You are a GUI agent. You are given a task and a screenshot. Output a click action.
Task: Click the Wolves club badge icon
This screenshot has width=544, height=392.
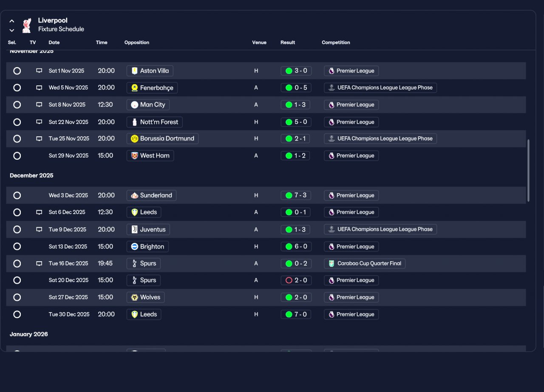[135, 297]
